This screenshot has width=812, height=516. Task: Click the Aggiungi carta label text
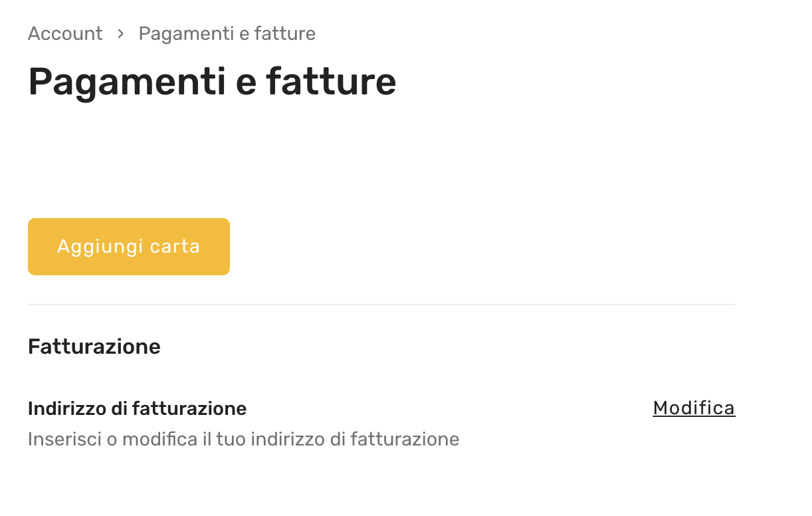click(129, 247)
